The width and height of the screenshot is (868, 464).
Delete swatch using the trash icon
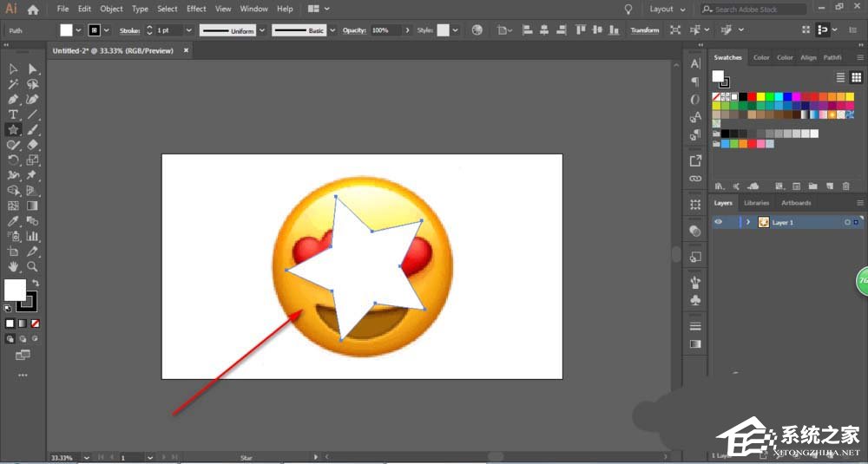click(846, 186)
